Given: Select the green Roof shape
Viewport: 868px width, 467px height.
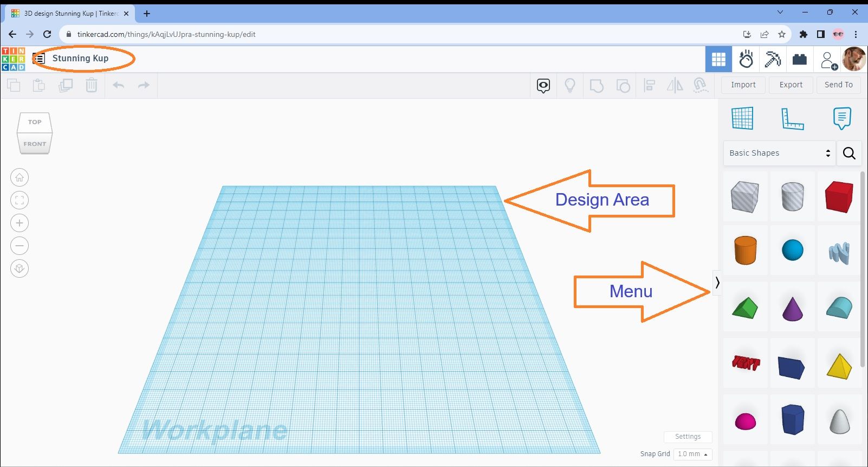Looking at the screenshot, I should pyautogui.click(x=745, y=308).
